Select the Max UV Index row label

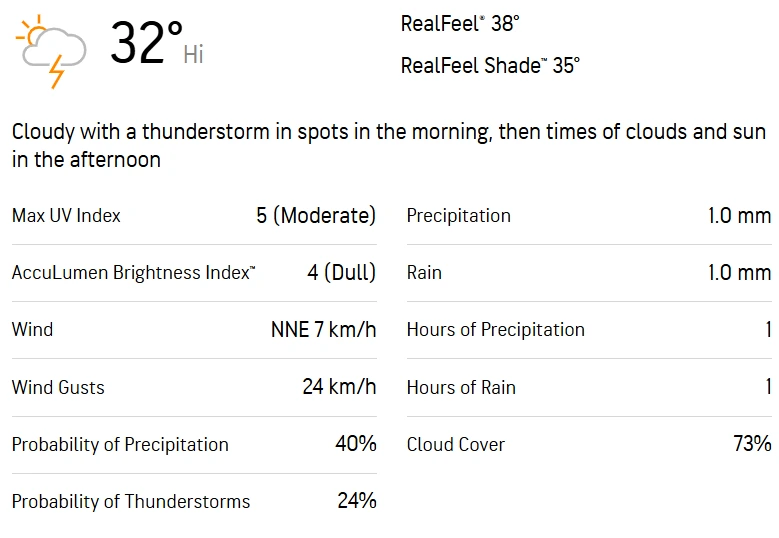click(x=66, y=216)
